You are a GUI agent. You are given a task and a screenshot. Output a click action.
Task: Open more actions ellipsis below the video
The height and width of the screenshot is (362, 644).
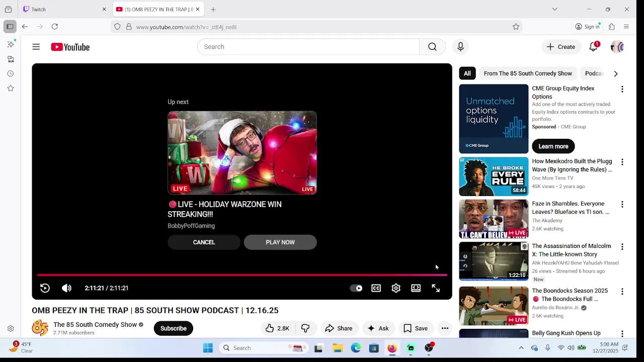[445, 328]
